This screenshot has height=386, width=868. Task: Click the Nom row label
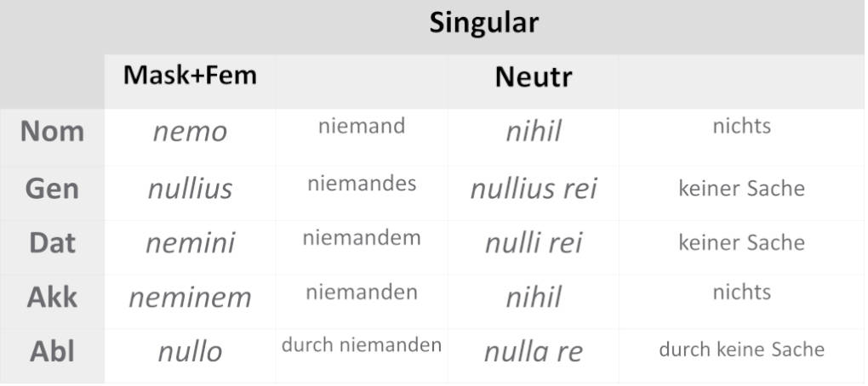(52, 131)
